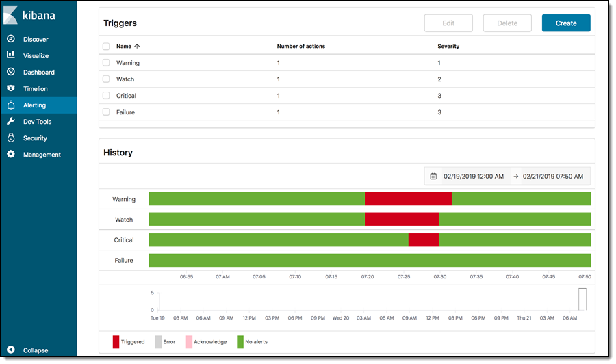Sort by Severity column header
The width and height of the screenshot is (616, 364).
tap(448, 47)
